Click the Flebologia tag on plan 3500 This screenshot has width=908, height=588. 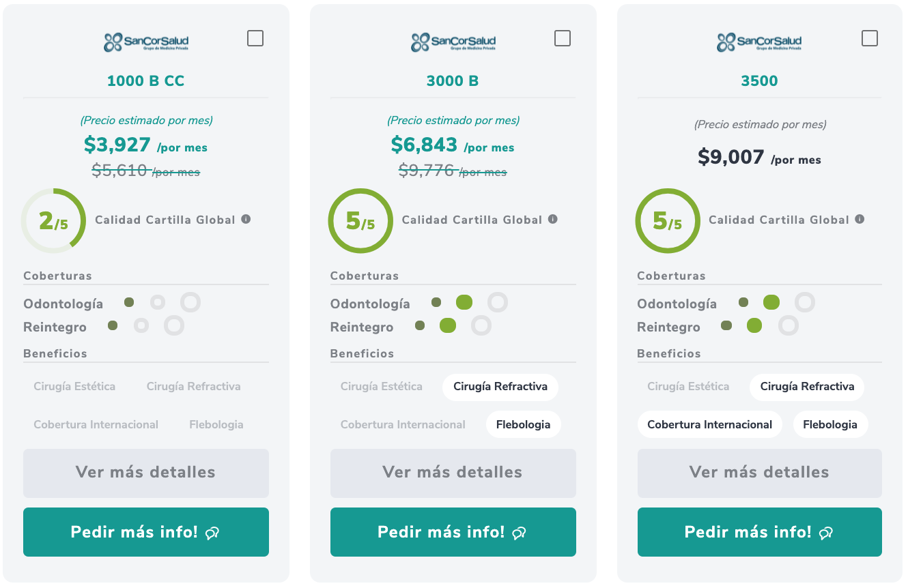click(x=829, y=424)
